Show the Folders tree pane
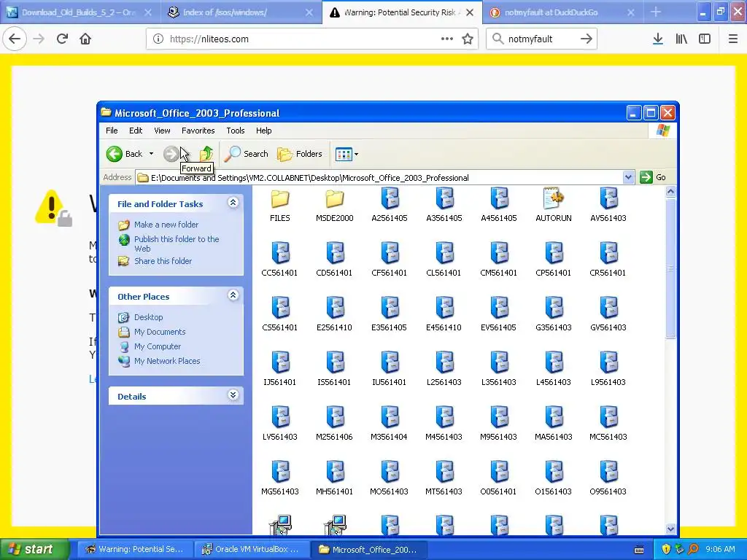747x560 pixels. point(300,154)
